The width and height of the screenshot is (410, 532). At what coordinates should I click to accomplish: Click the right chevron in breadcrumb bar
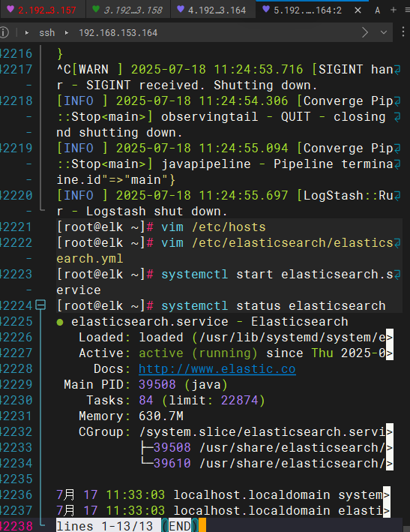point(365,32)
